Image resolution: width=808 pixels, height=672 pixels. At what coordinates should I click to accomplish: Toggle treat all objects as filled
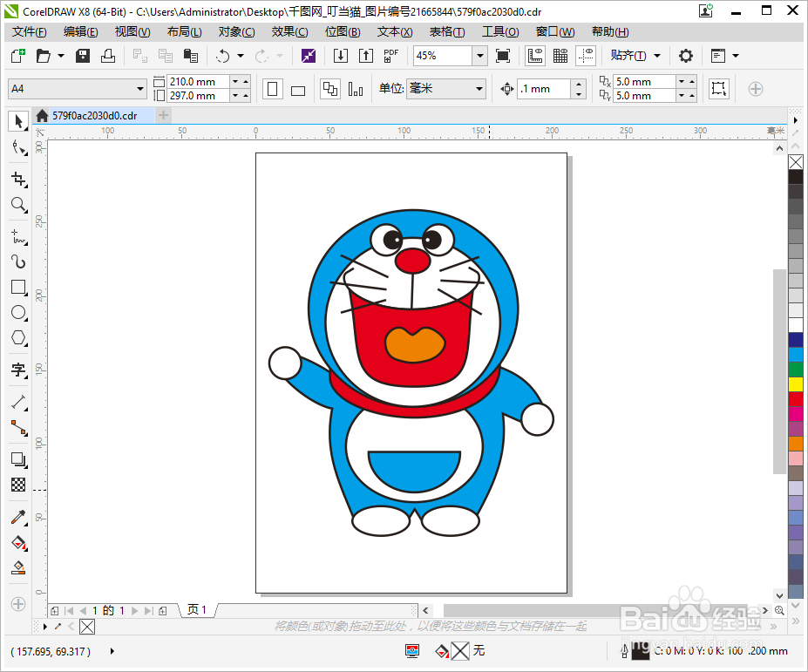click(718, 89)
